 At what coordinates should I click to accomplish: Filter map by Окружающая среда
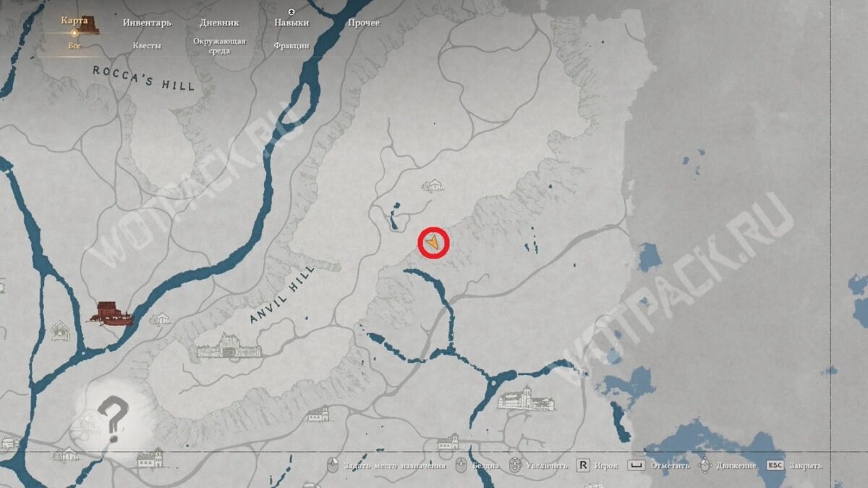[219, 46]
